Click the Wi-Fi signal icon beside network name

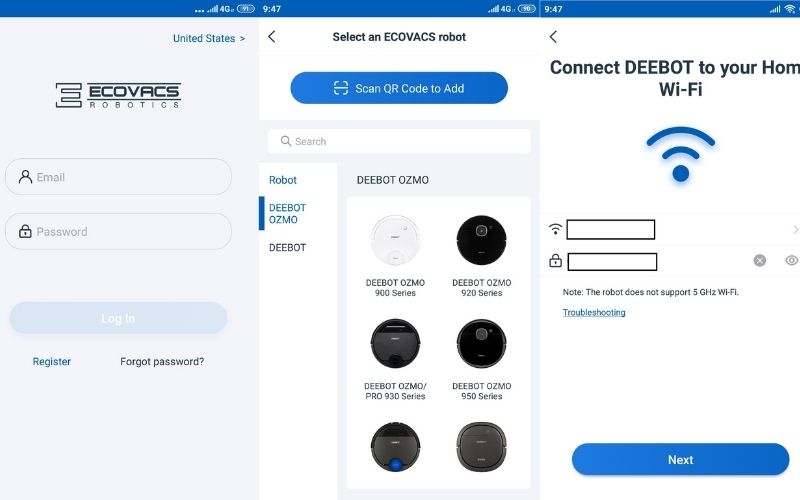556,229
